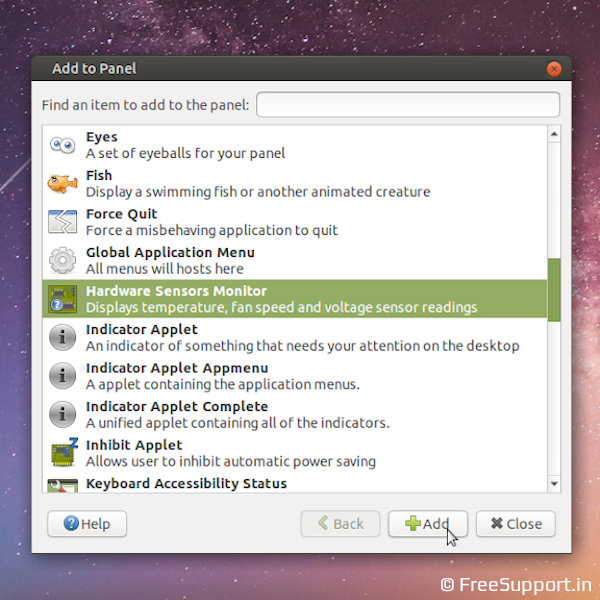Add the selected applet to panel

click(x=428, y=523)
